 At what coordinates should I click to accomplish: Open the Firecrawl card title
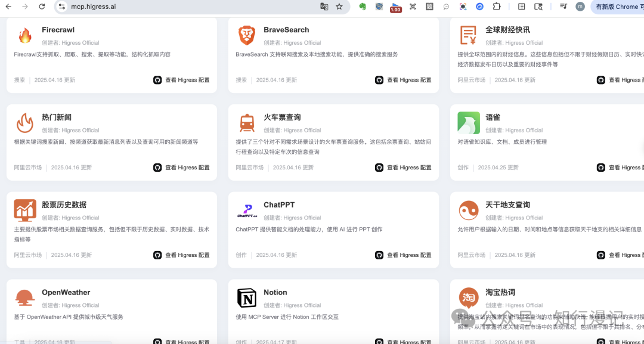[58, 30]
